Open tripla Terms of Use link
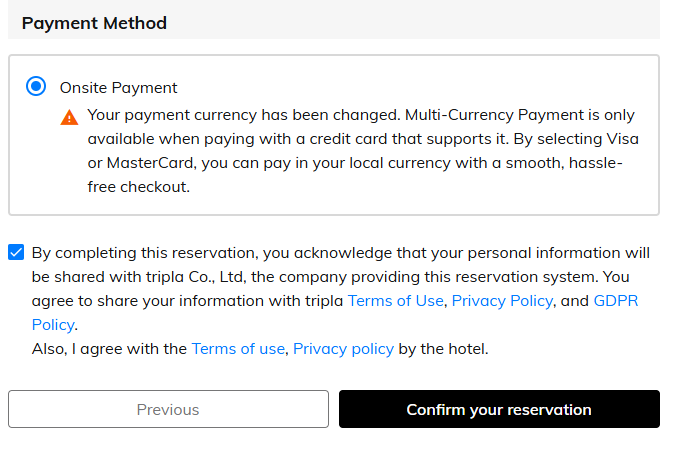 [x=395, y=300]
